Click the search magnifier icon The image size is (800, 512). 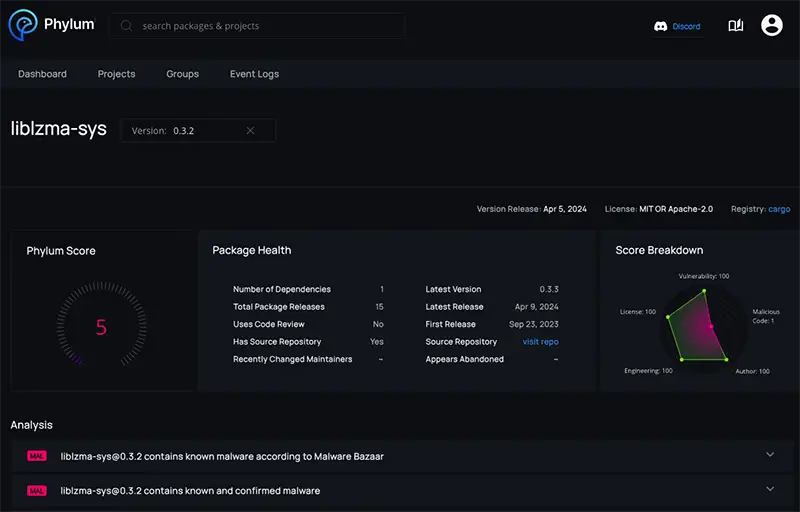pyautogui.click(x=126, y=25)
